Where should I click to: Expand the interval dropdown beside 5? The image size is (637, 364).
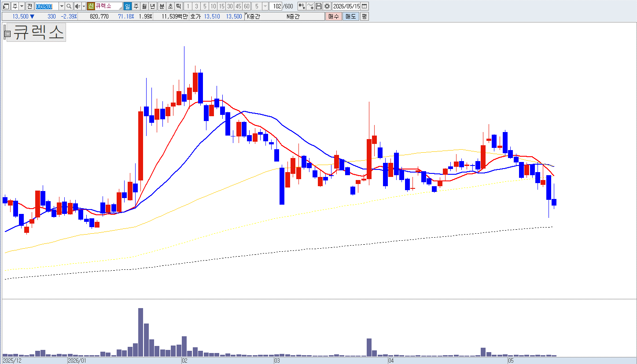pyautogui.click(x=265, y=6)
